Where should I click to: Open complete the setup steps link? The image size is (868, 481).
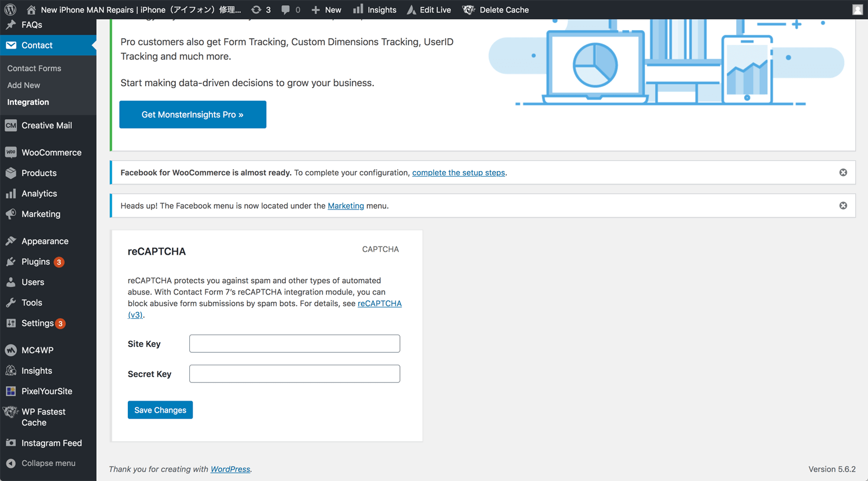[458, 172]
